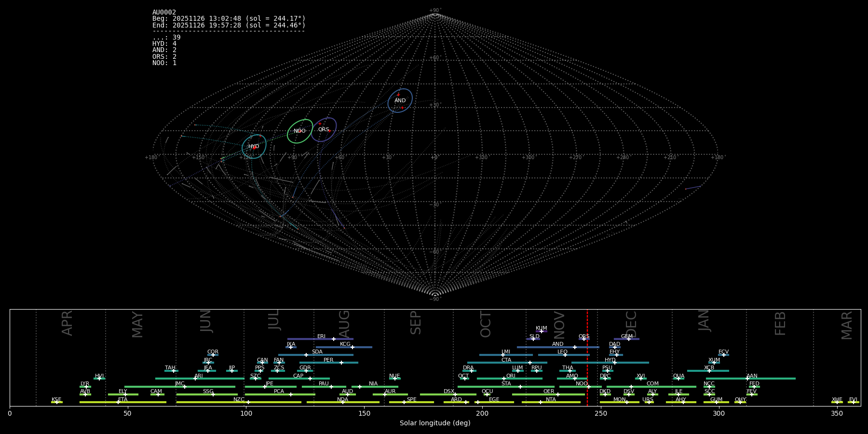Click the GEM shower label in timeline

coord(626,337)
